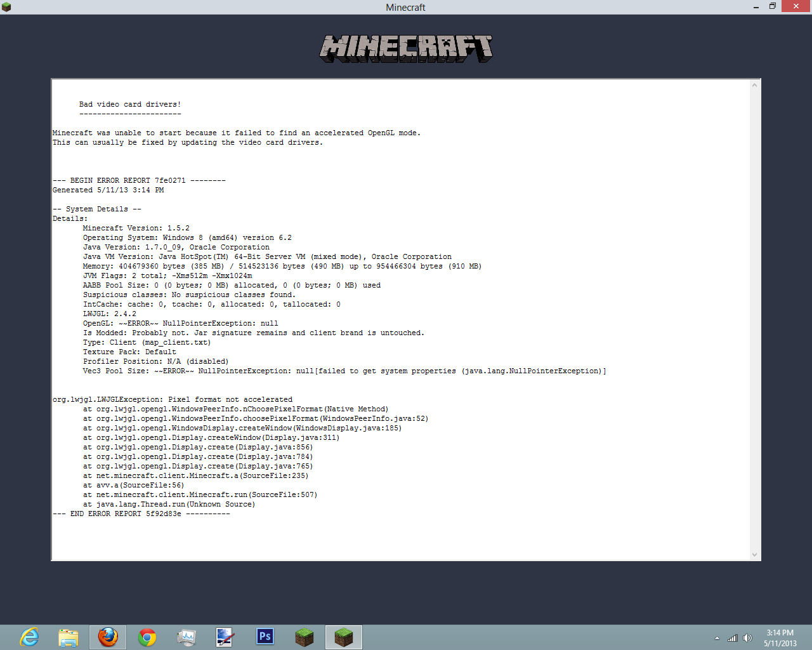Click the scroll up arrow of error report
Screen dimensions: 812x650
pos(755,85)
